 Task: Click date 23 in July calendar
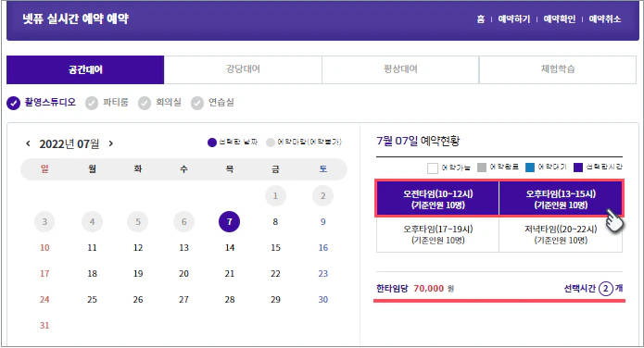point(323,273)
